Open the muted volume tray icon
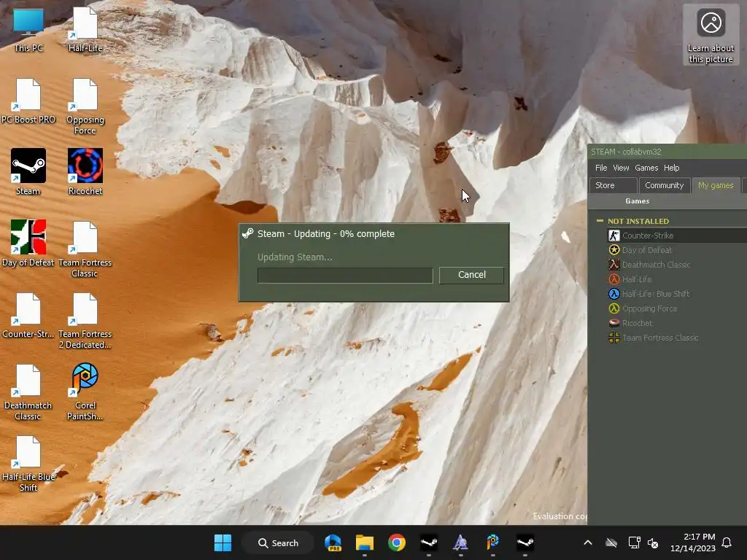The image size is (747, 560). [x=653, y=542]
